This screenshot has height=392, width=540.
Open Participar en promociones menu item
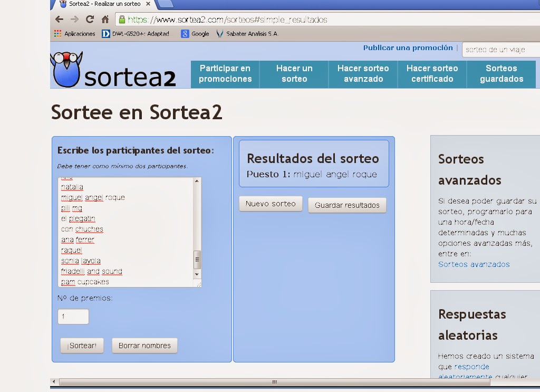pos(225,74)
